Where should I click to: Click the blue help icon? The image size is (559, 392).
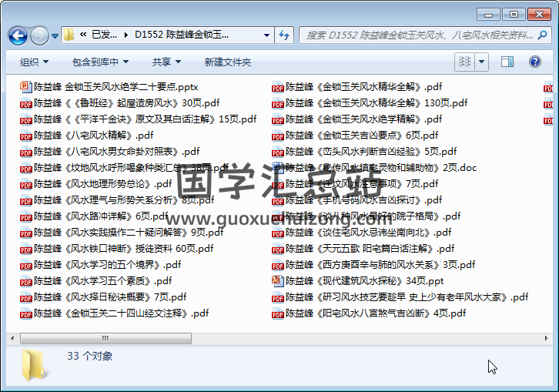(535, 62)
